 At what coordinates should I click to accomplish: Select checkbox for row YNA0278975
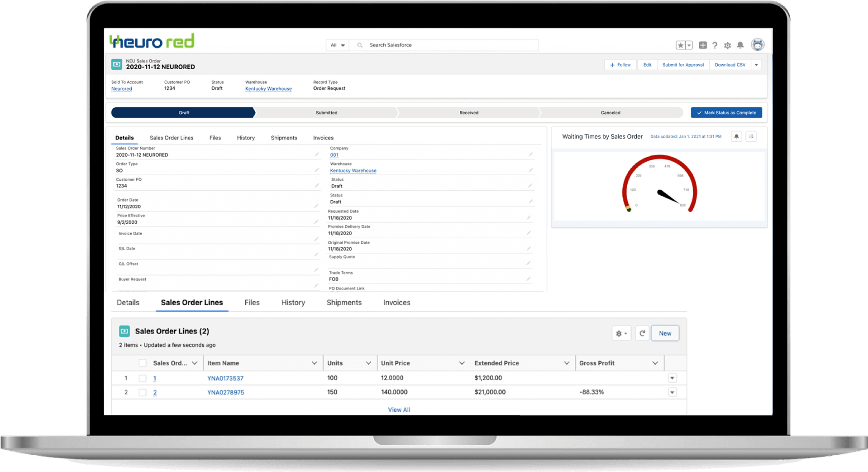point(143,392)
